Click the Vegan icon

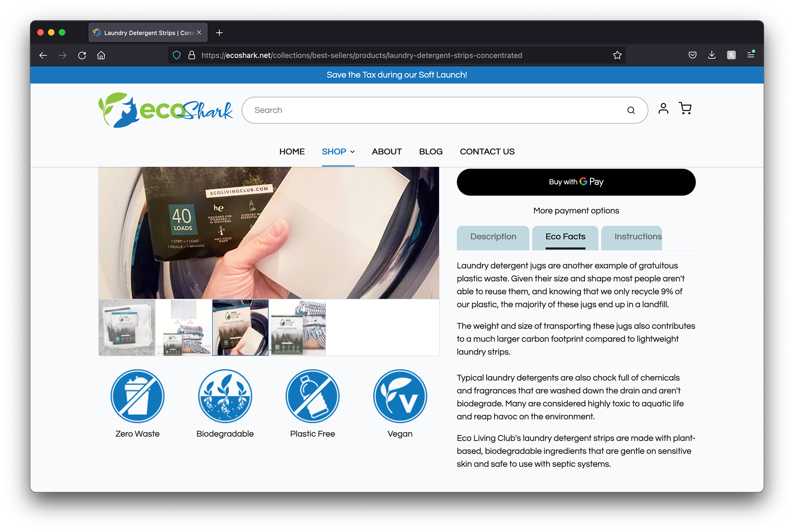click(x=400, y=396)
